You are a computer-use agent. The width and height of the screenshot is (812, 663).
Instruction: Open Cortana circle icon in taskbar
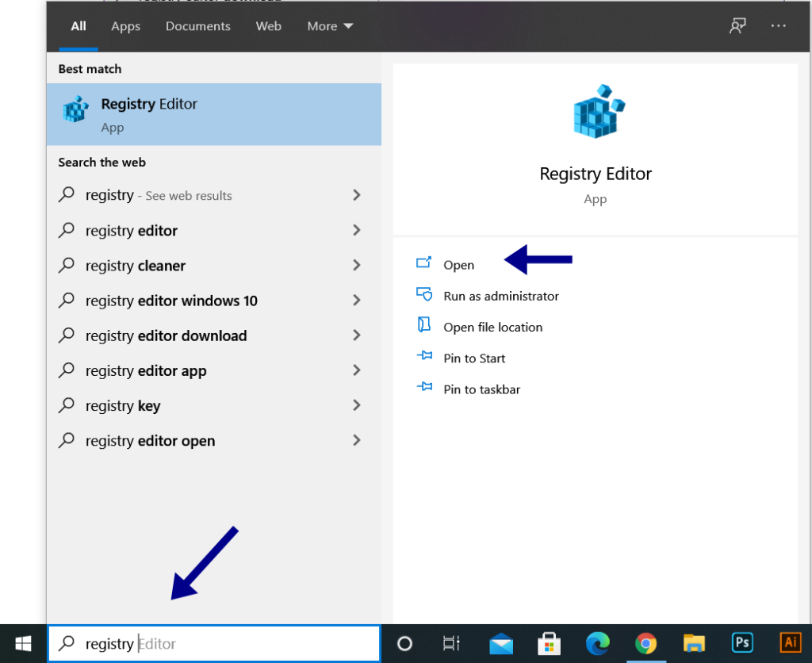point(404,643)
